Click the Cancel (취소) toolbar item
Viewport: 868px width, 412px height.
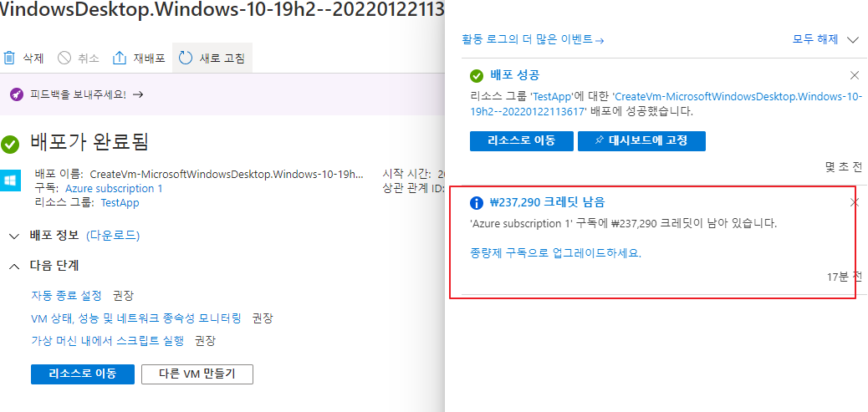pyautogui.click(x=78, y=58)
